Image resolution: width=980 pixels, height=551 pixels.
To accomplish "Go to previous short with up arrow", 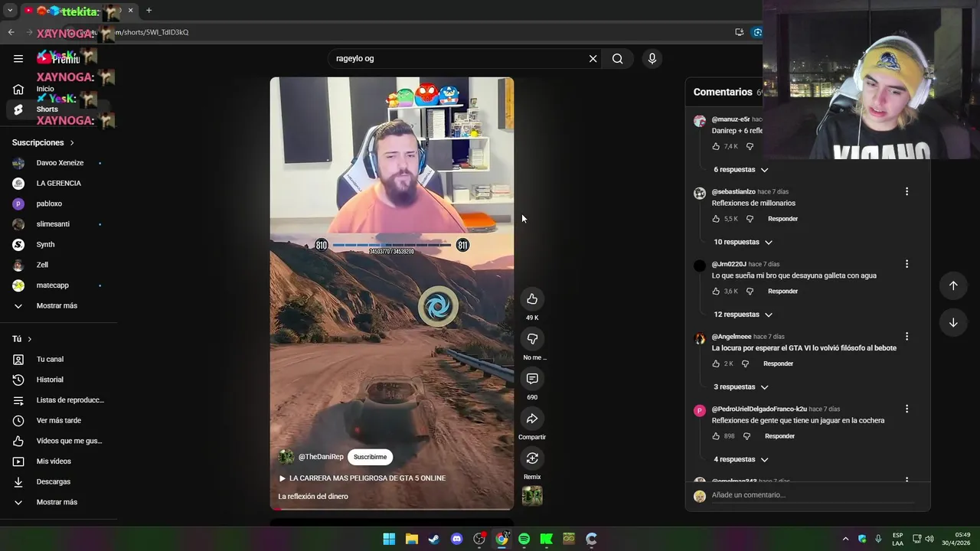I will pos(953,285).
